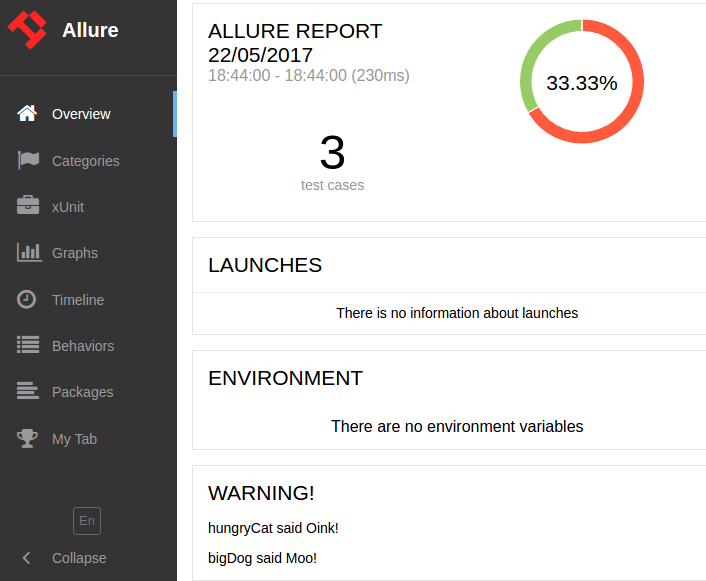Go to the Categories tab
The height and width of the screenshot is (581, 706).
pos(88,161)
